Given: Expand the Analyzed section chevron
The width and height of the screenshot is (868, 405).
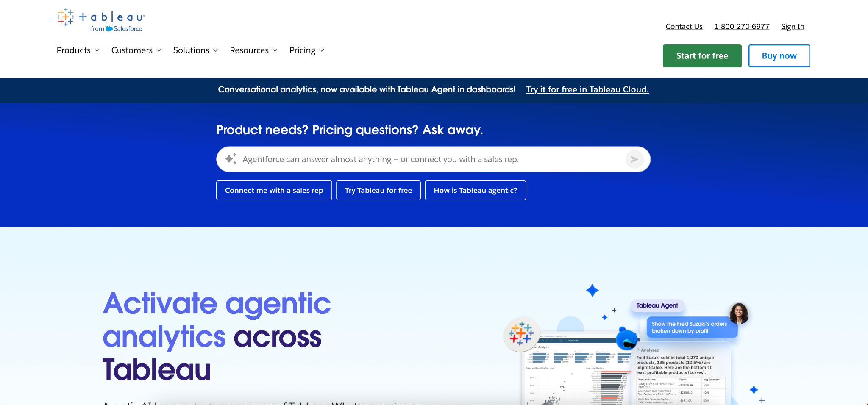Looking at the screenshot, I should click(638, 350).
